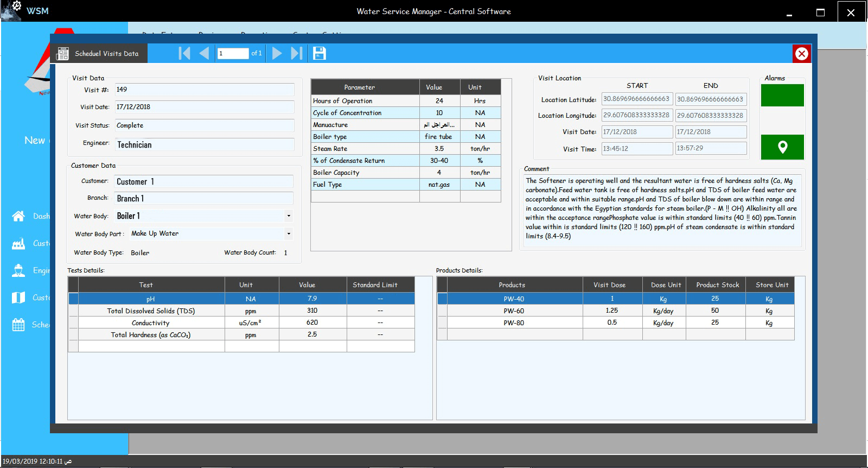Open the engineers sidebar icon

tap(18, 270)
